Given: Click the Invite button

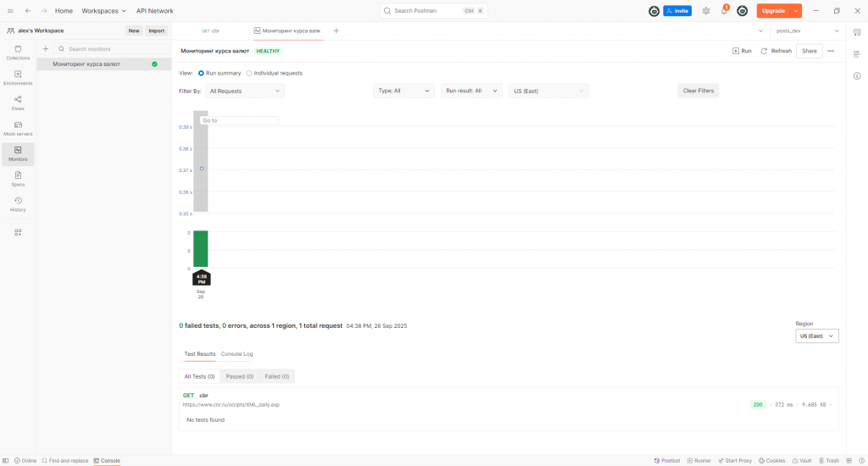Looking at the screenshot, I should point(677,10).
